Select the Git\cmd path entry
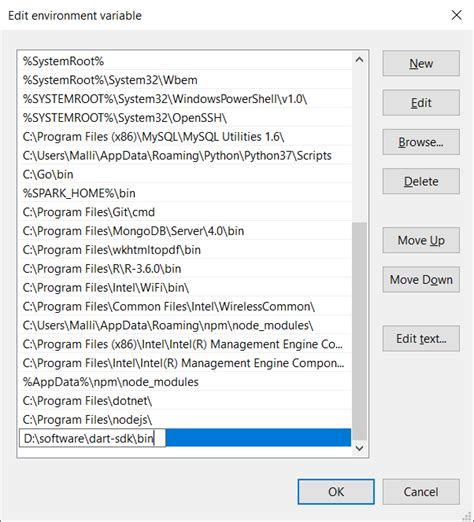This screenshot has height=522, width=474. click(185, 212)
